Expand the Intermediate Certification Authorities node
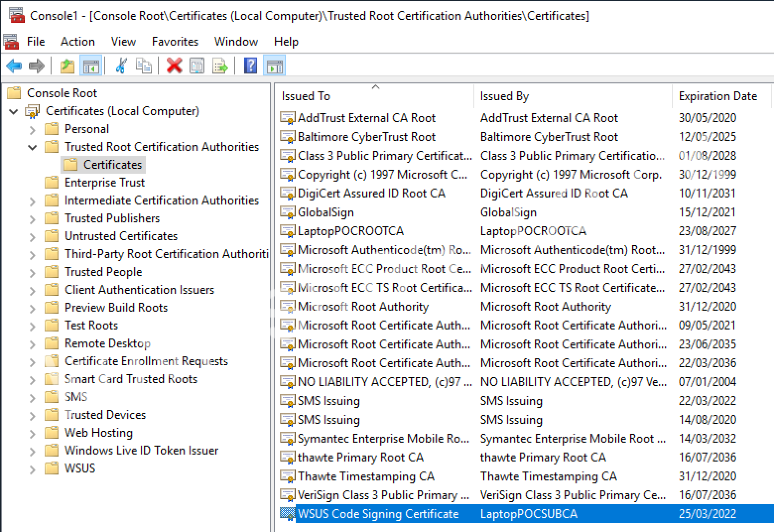Screen dimensions: 774x532 click(x=32, y=201)
